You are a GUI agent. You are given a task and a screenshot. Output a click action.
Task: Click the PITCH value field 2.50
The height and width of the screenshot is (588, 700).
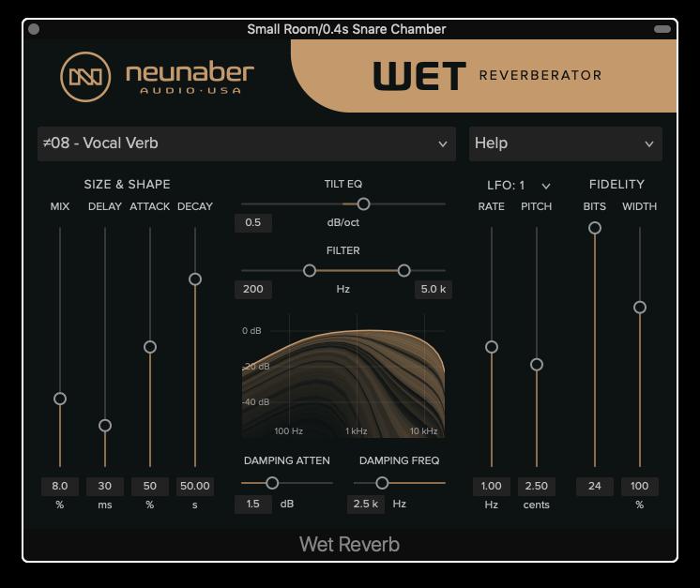click(x=537, y=487)
